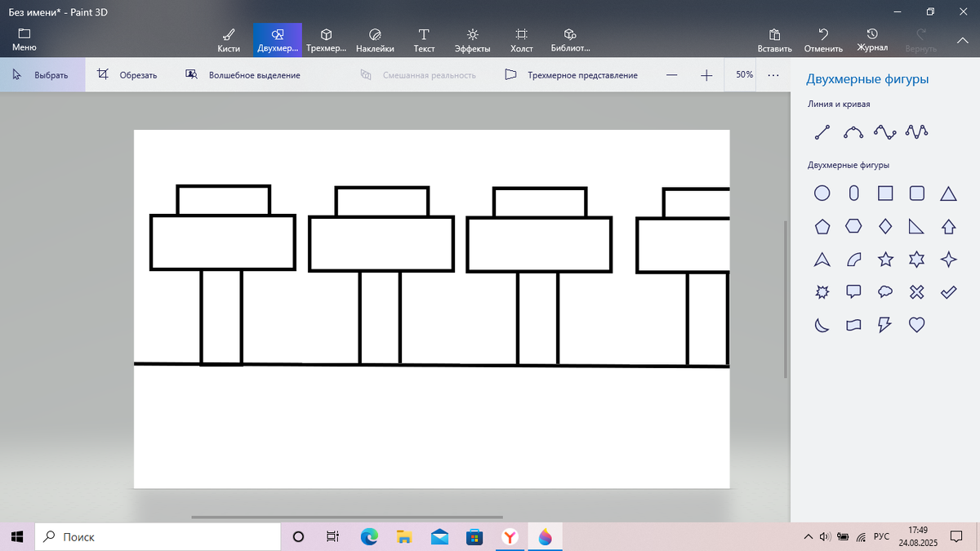Show hidden tray icons chevron
This screenshot has width=980, height=551.
coord(808,536)
